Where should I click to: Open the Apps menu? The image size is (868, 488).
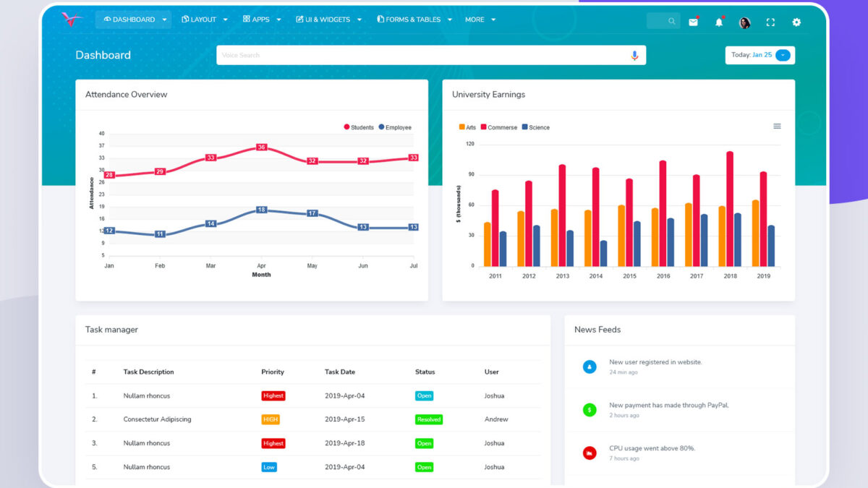(261, 20)
